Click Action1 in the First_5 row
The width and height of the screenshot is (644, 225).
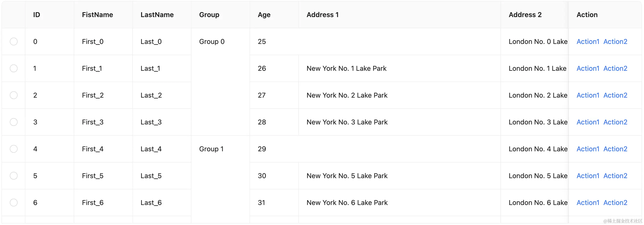pyautogui.click(x=588, y=176)
